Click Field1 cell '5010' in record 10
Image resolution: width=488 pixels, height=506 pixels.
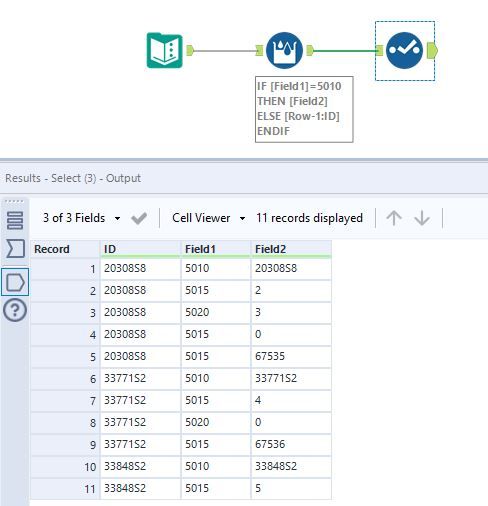(216, 467)
